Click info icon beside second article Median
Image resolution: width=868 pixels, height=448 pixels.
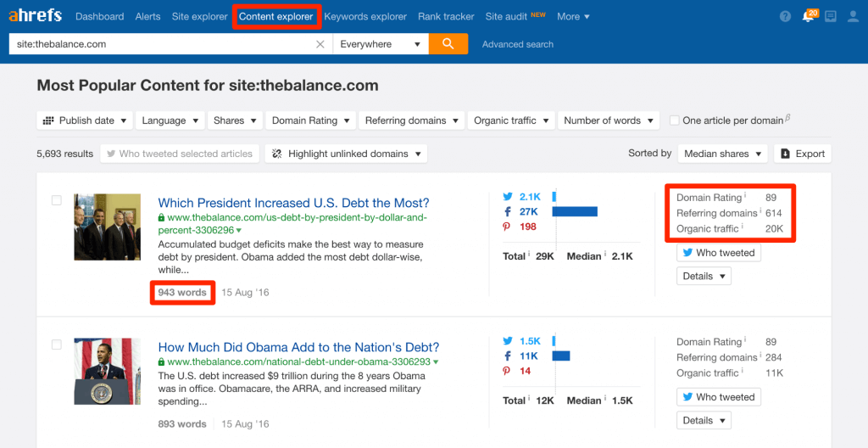point(604,399)
